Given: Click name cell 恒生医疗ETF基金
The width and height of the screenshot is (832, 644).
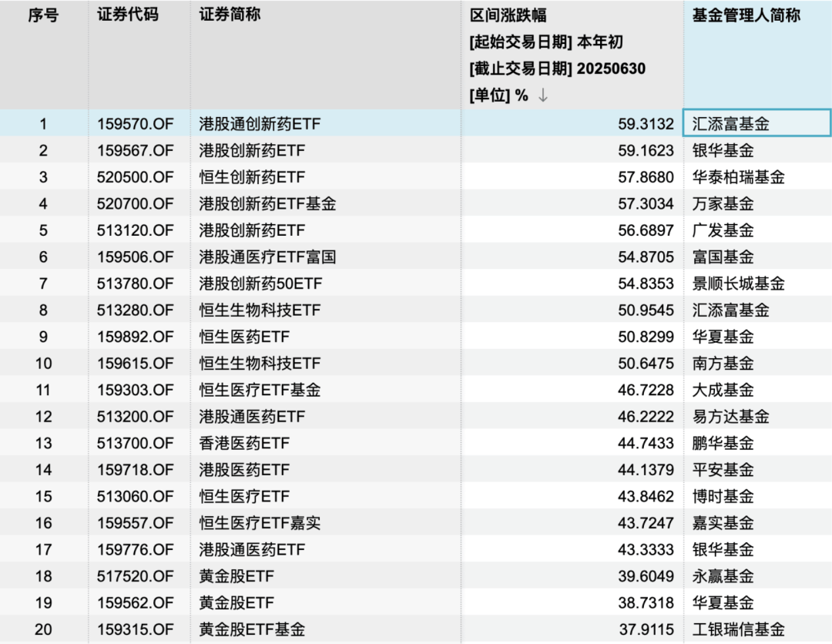Looking at the screenshot, I should (x=260, y=390).
